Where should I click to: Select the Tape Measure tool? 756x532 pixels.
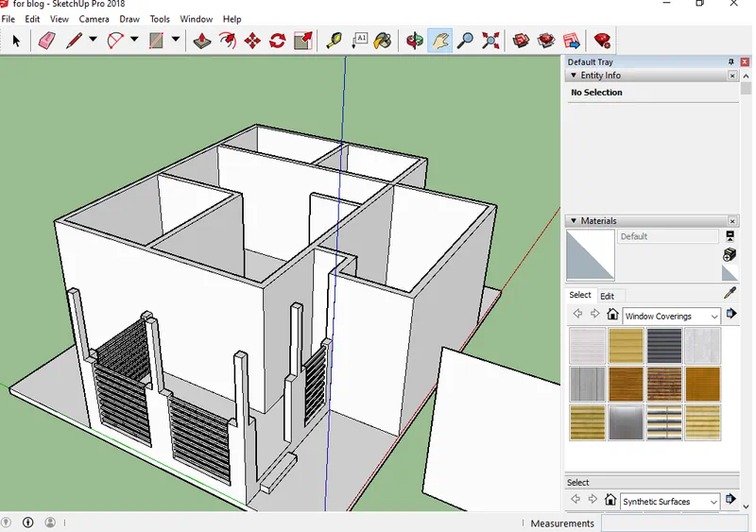pyautogui.click(x=334, y=41)
